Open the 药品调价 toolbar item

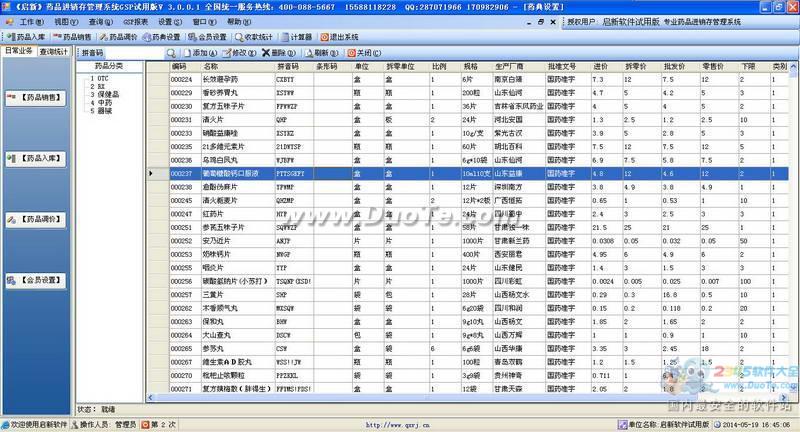tap(119, 37)
